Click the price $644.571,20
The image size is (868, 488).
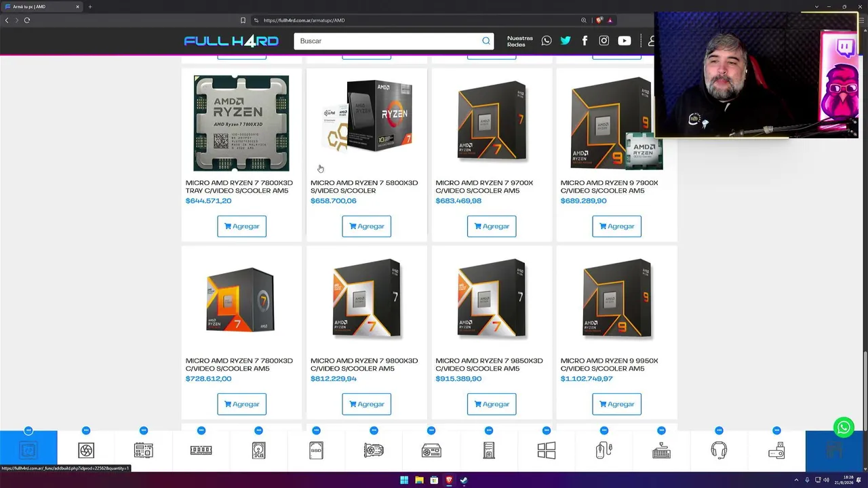pyautogui.click(x=208, y=201)
